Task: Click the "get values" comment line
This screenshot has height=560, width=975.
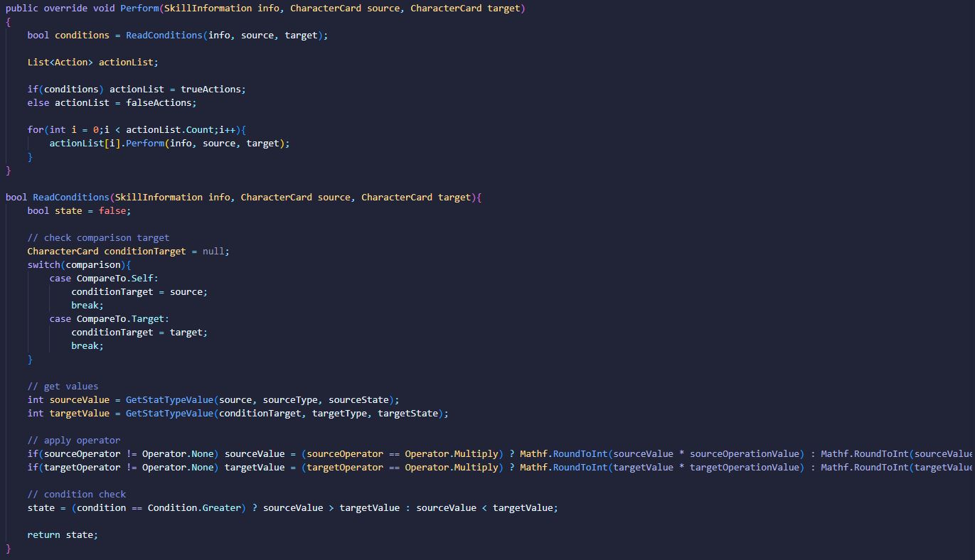Action: tap(63, 387)
